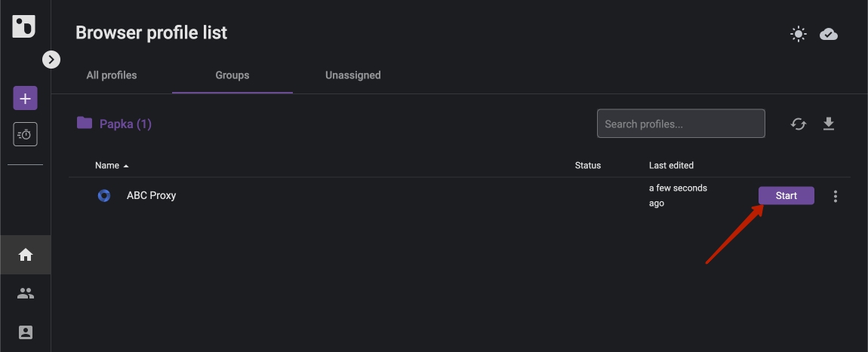Click the cloud sync status icon
The image size is (868, 352).
point(829,34)
